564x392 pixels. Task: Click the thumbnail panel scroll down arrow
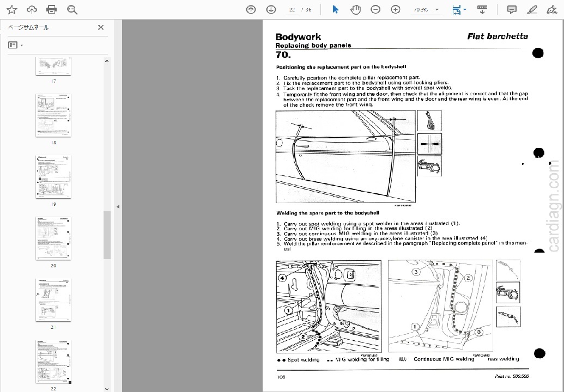(106, 388)
